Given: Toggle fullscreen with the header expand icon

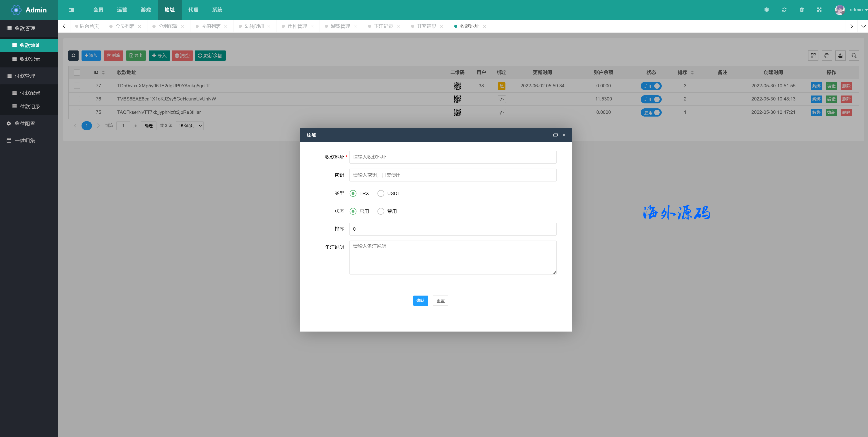Looking at the screenshot, I should click(819, 10).
